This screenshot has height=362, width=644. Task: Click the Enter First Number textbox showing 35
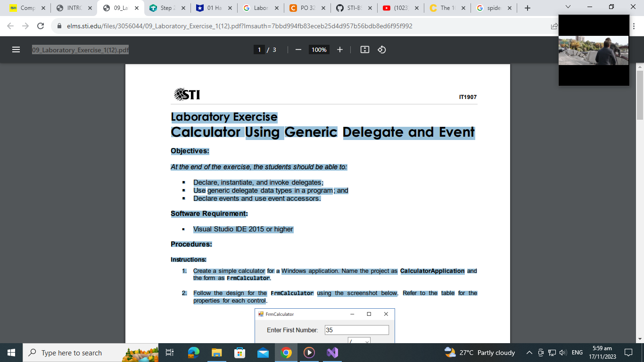pos(357,330)
